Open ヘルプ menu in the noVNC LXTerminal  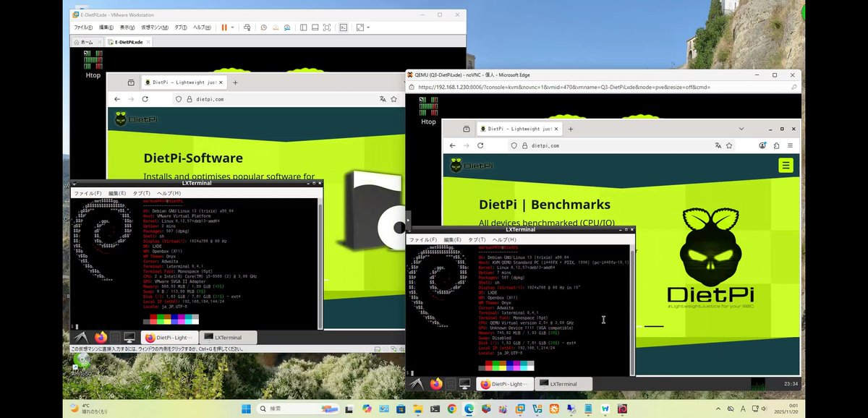pyautogui.click(x=504, y=239)
